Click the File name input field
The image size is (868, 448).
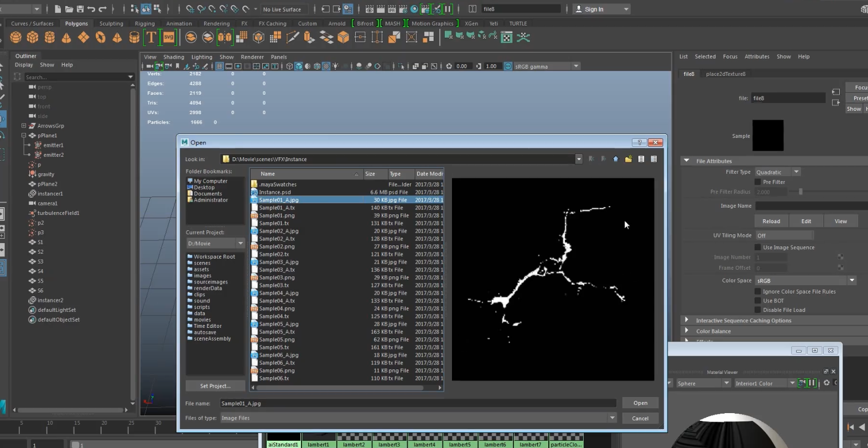tap(418, 403)
